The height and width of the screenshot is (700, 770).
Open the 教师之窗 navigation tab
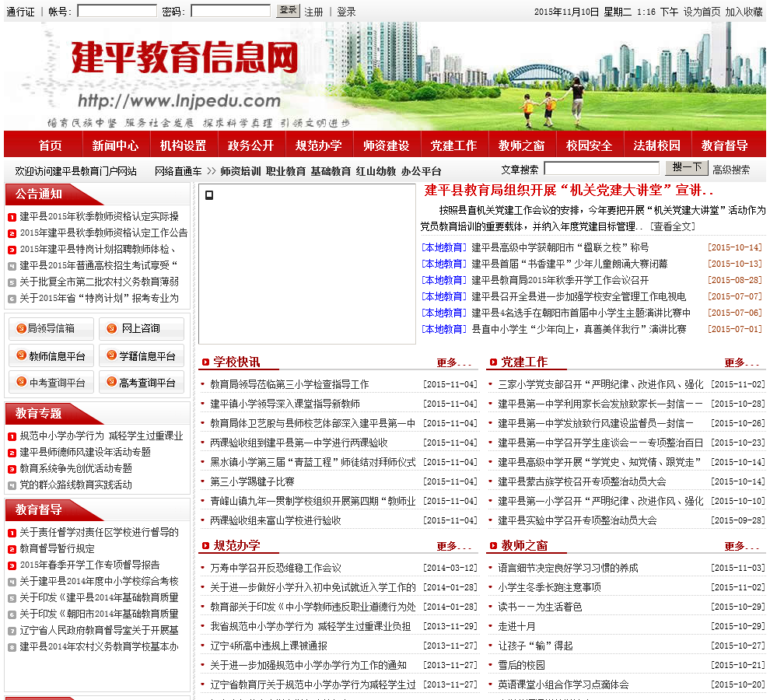(522, 145)
